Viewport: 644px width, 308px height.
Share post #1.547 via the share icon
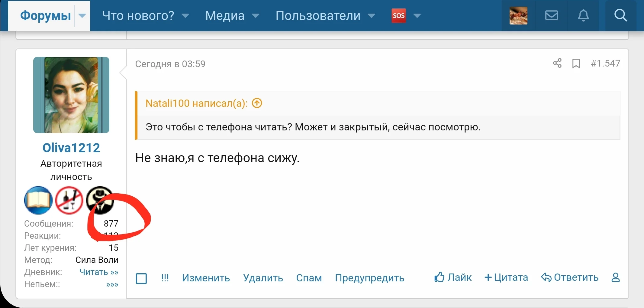tap(557, 63)
